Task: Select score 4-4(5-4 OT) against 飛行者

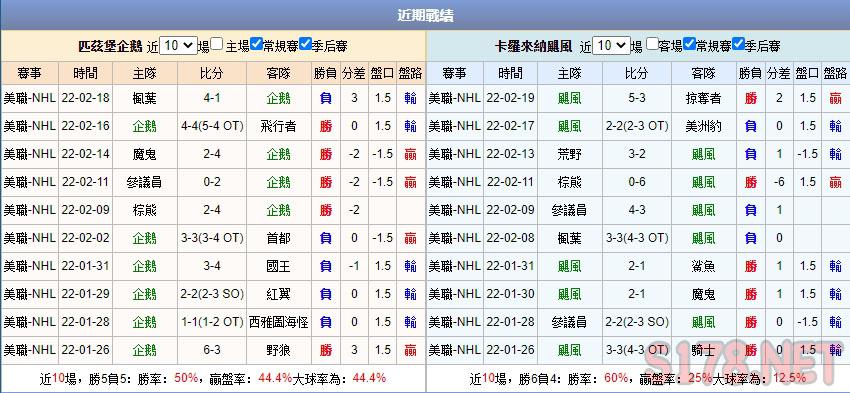Action: [212, 126]
